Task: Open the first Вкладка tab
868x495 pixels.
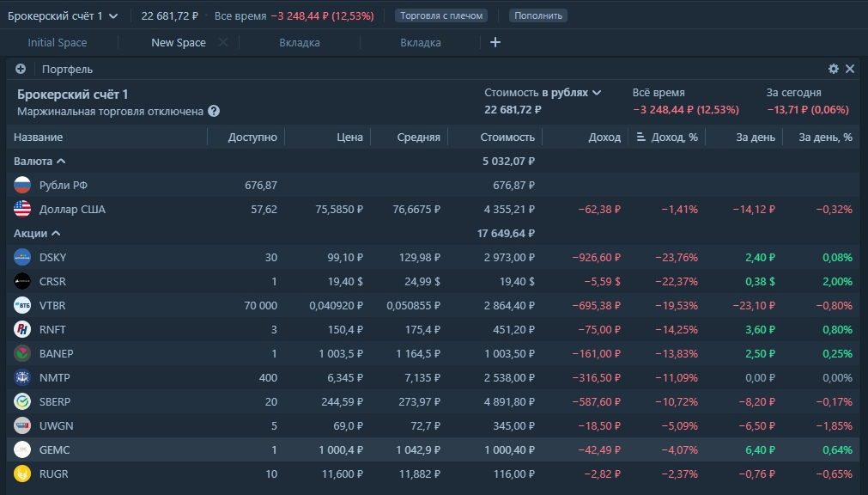Action: (300, 43)
